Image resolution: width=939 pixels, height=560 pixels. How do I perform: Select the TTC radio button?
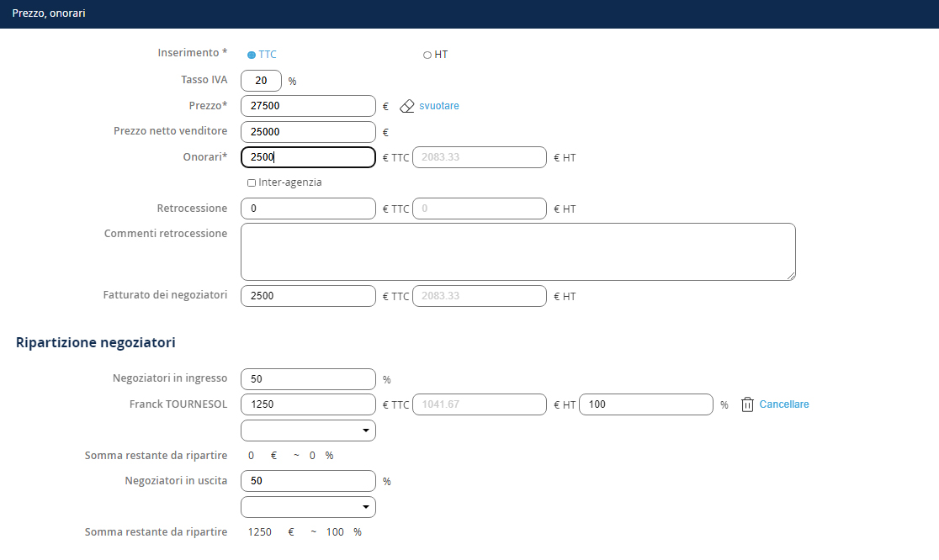[252, 55]
